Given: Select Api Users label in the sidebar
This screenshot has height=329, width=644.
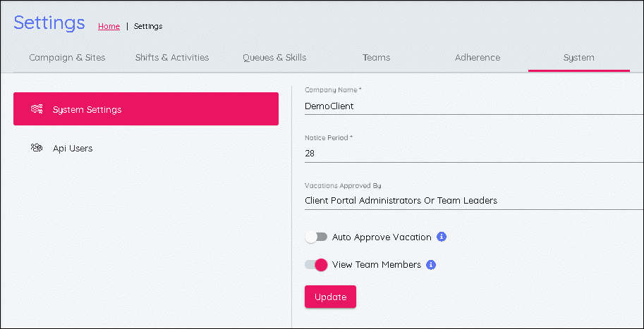Looking at the screenshot, I should (x=73, y=148).
